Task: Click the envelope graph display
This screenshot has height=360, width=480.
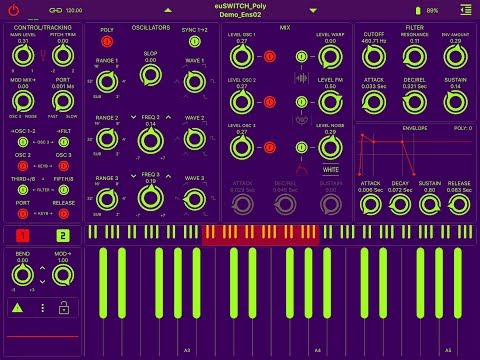Action: (415, 153)
